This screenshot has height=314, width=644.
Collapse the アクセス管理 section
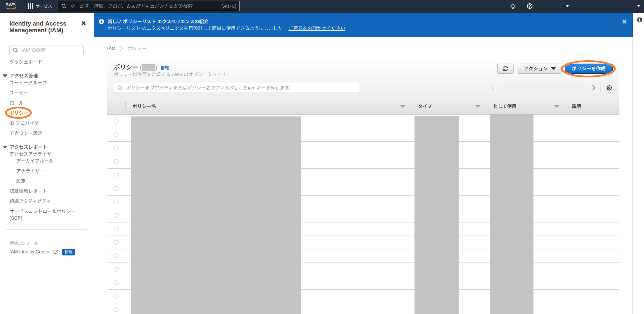[x=5, y=76]
